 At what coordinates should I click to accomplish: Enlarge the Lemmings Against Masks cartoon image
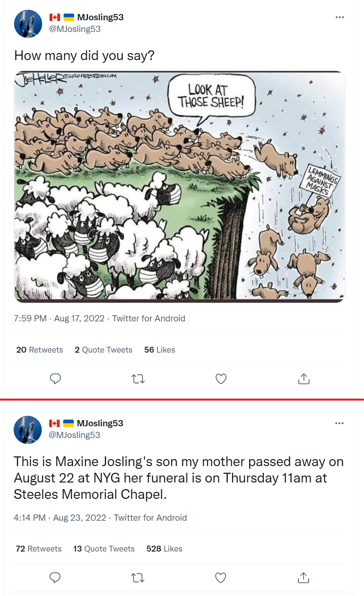click(179, 186)
